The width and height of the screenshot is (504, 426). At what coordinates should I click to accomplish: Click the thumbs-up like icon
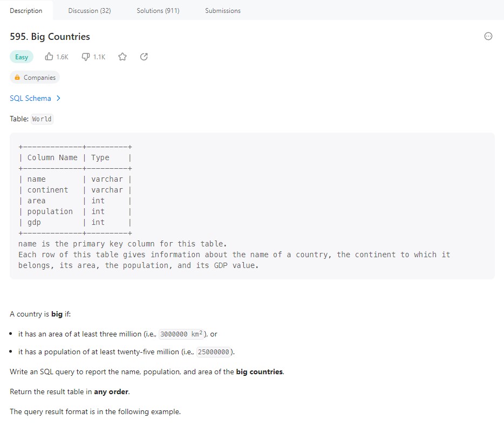coord(49,57)
